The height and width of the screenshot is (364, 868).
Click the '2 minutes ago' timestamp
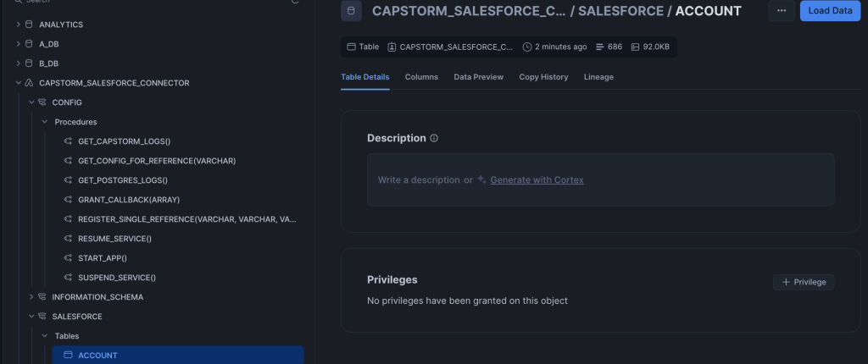pyautogui.click(x=561, y=47)
